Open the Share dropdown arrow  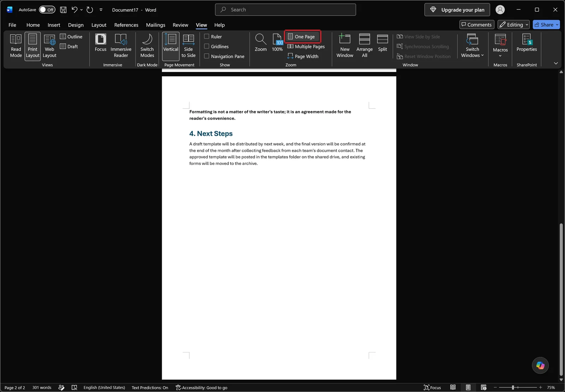(x=557, y=25)
